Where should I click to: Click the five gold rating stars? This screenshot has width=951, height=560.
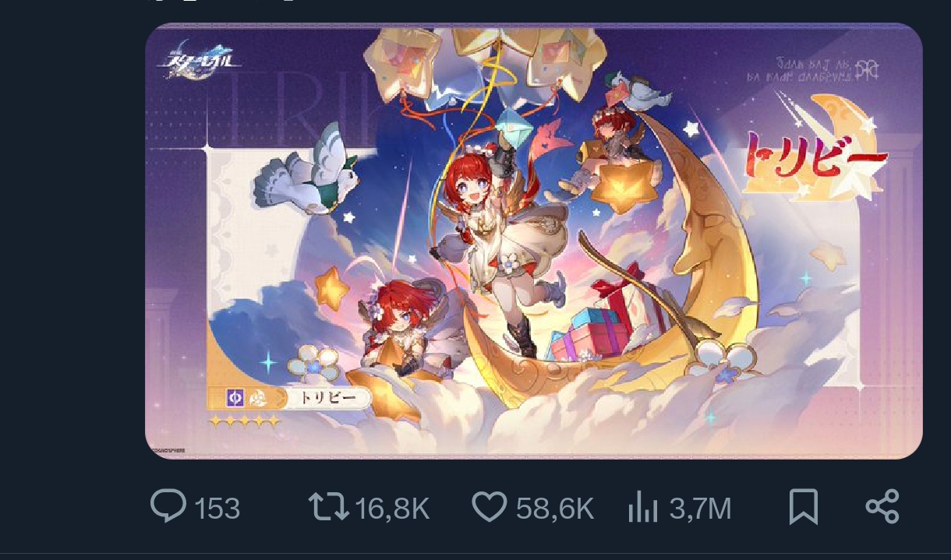(x=245, y=421)
